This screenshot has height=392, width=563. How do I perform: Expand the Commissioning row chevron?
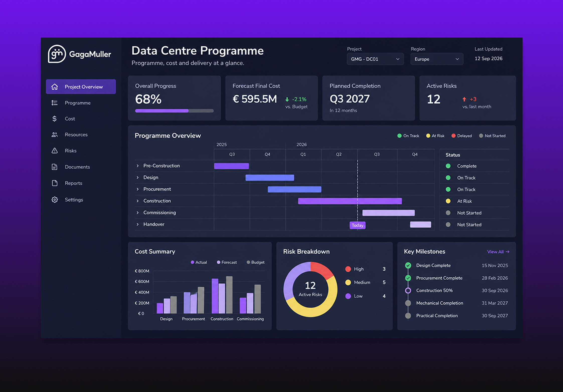click(138, 213)
